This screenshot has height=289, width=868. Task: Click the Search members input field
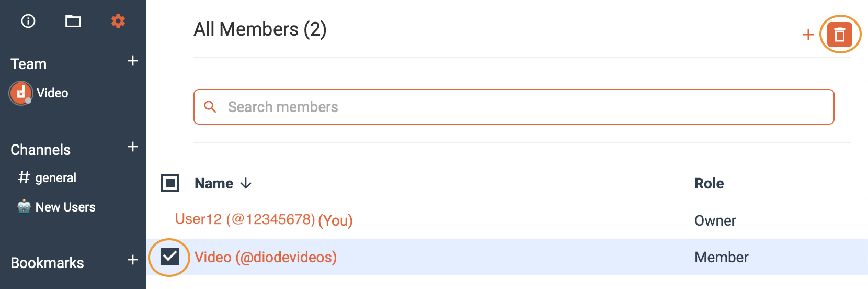[x=523, y=107]
